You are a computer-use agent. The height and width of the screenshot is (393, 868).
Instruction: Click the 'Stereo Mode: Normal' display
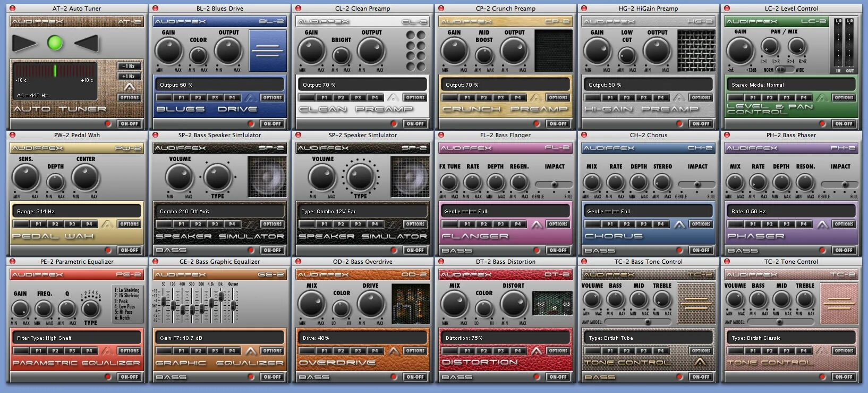click(x=791, y=85)
